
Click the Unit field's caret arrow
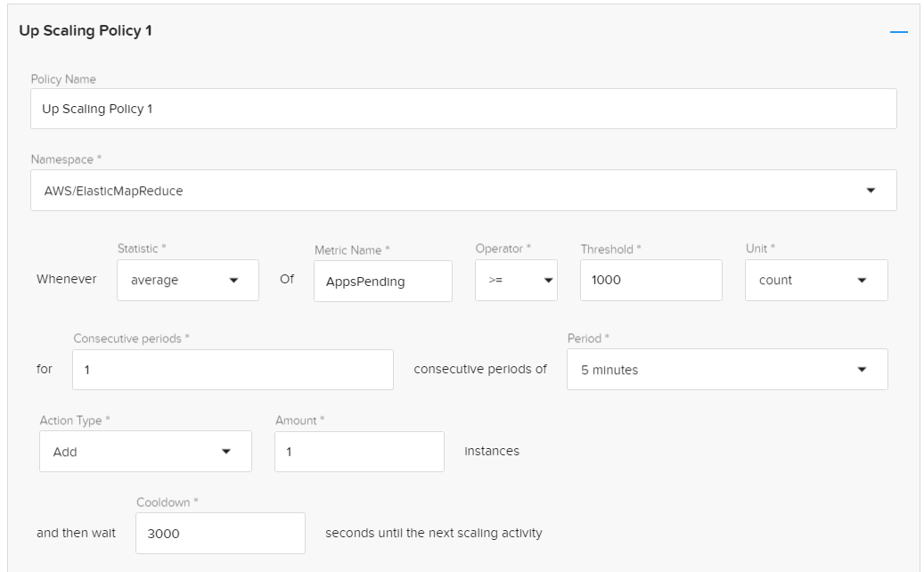[x=862, y=281]
